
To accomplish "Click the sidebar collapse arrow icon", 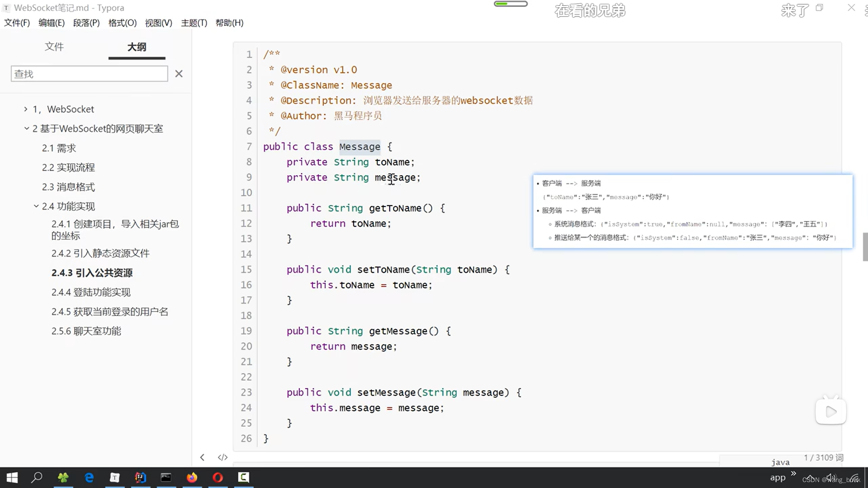I will pyautogui.click(x=202, y=457).
